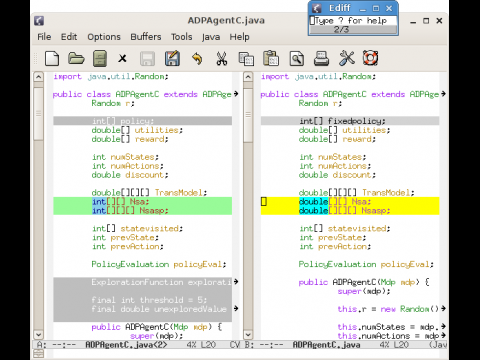Click the Emacs icon in main title bar
The height and width of the screenshot is (360, 480).
[x=39, y=21]
